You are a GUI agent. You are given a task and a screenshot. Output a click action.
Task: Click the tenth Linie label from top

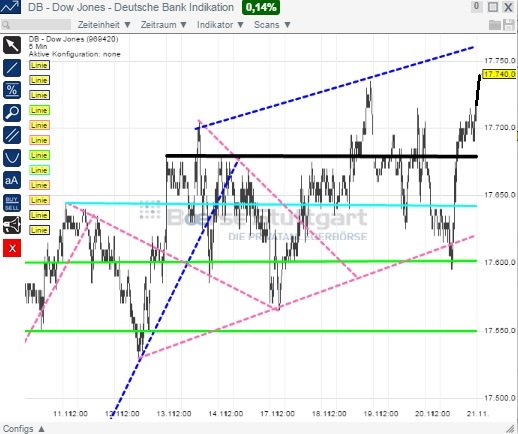tap(39, 200)
